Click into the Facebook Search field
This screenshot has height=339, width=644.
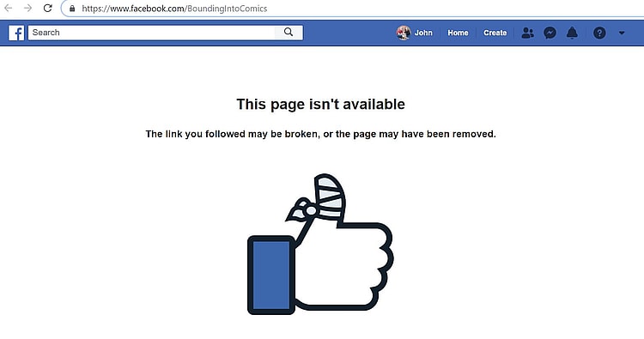coord(151,33)
